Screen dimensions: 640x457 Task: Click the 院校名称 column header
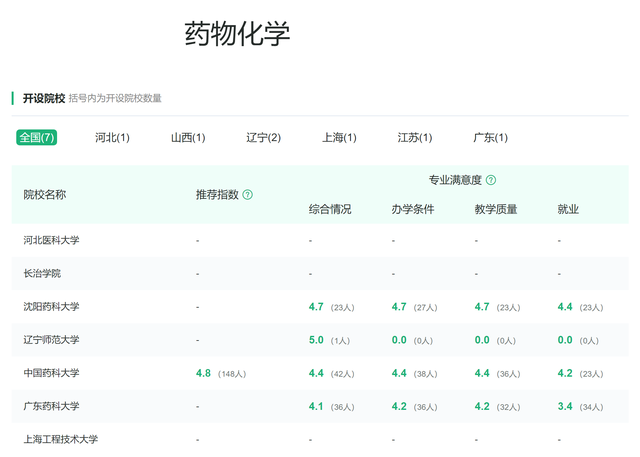click(x=44, y=195)
